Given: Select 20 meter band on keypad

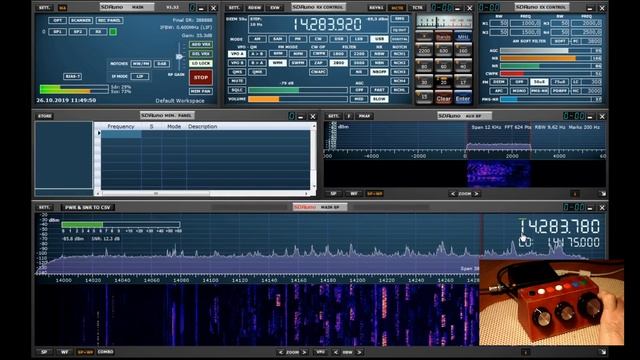Looking at the screenshot, I should (x=443, y=81).
